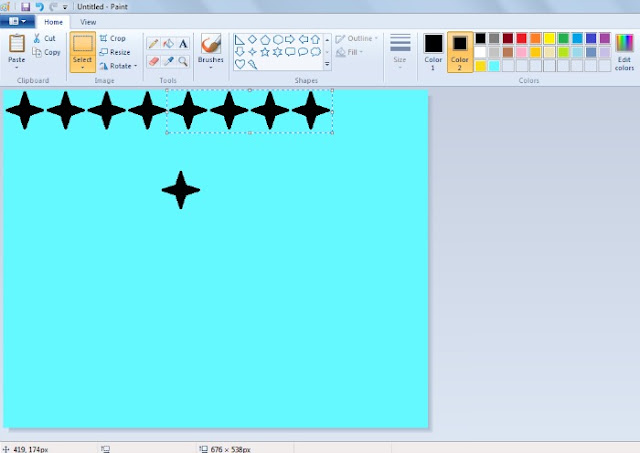
Task: Select the lightning bolt shape
Action: coord(253,64)
